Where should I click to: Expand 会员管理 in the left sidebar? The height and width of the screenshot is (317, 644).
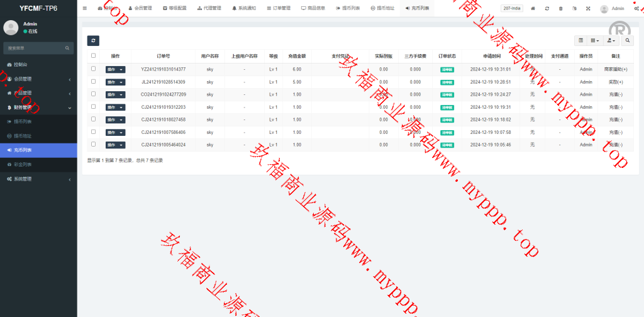tap(38, 79)
